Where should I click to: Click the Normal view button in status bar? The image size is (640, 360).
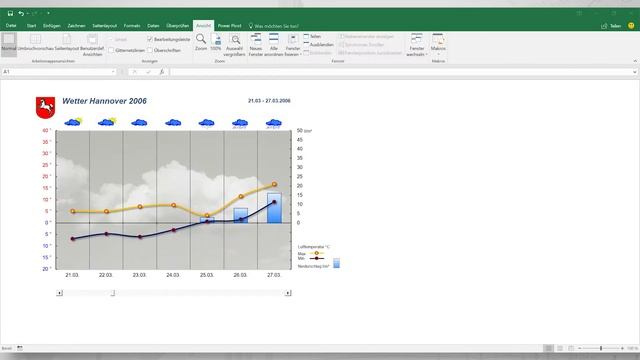[x=549, y=348]
